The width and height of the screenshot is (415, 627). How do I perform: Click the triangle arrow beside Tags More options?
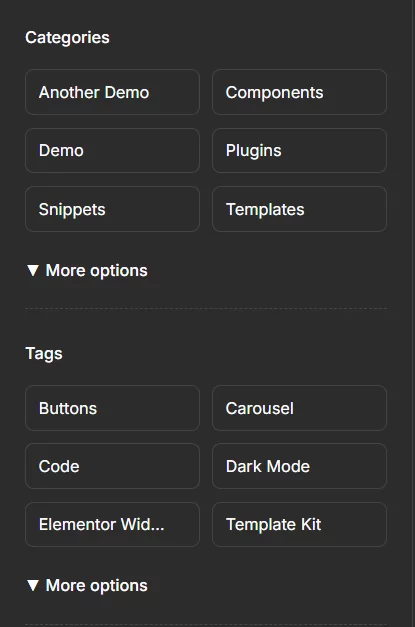click(33, 585)
